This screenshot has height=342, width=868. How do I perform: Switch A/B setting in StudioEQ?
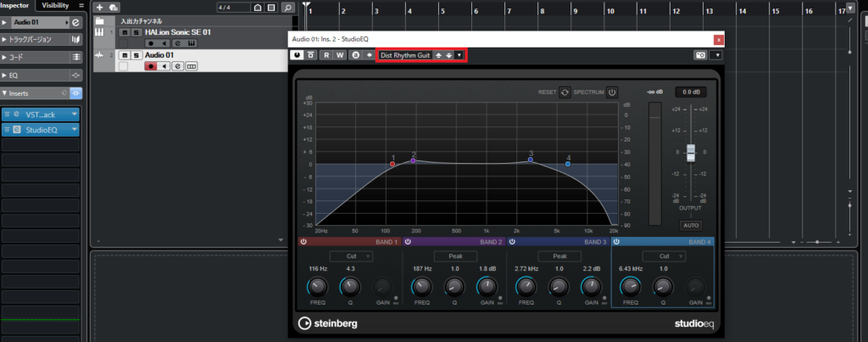(x=355, y=55)
